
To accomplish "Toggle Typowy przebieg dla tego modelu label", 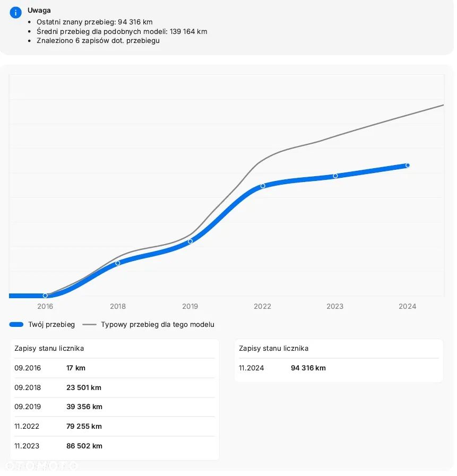I will tap(158, 324).
